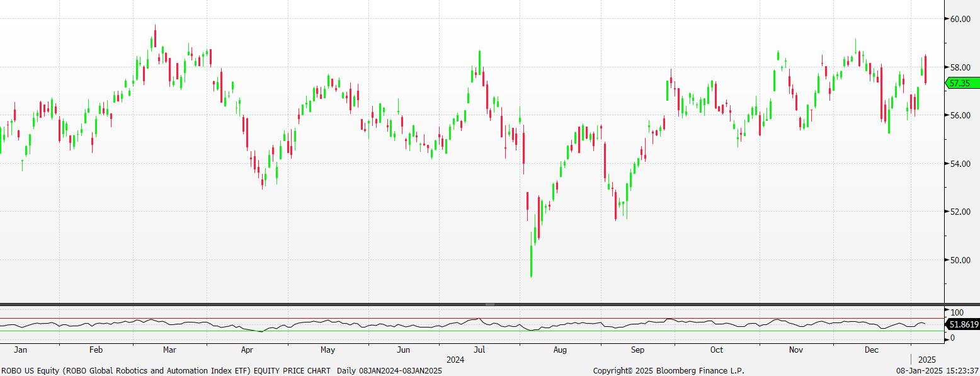This screenshot has width=980, height=376.
Task: Click the 2024 year label under the time axis
Action: 455,360
